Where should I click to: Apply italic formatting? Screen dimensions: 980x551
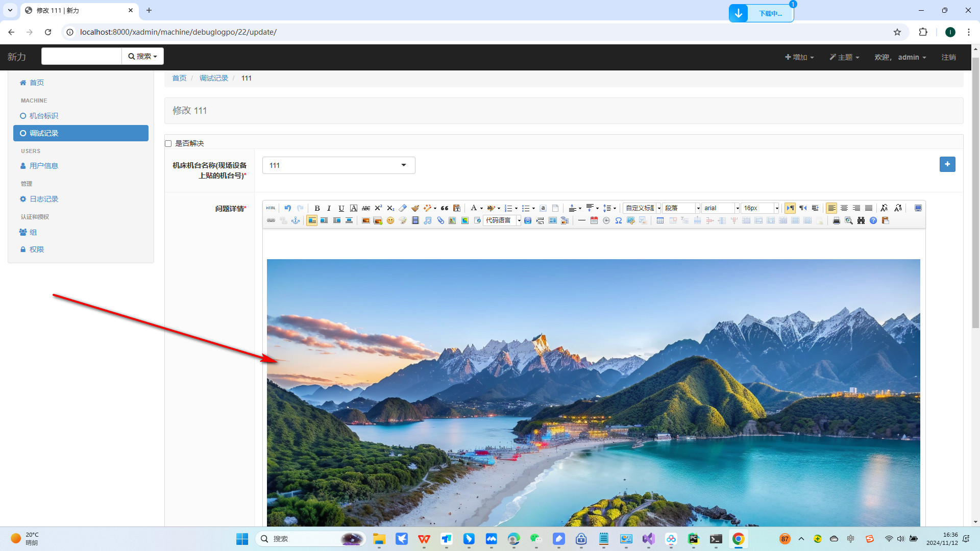click(329, 208)
